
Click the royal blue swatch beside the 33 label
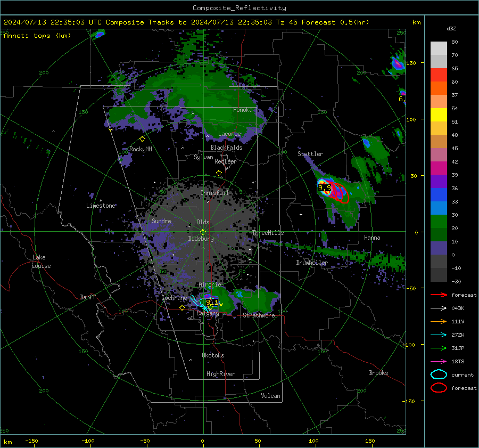tap(439, 195)
